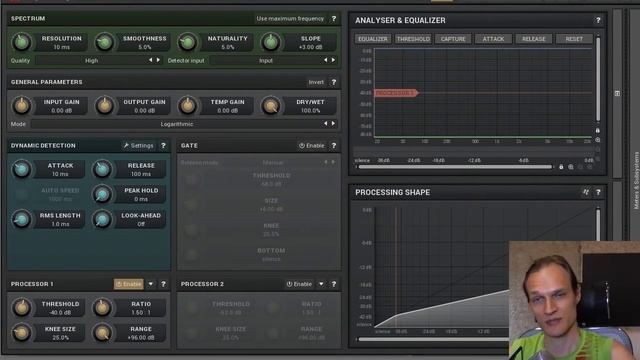Click the Processor 1 Threshold knob
The image size is (640, 360).
click(x=21, y=308)
